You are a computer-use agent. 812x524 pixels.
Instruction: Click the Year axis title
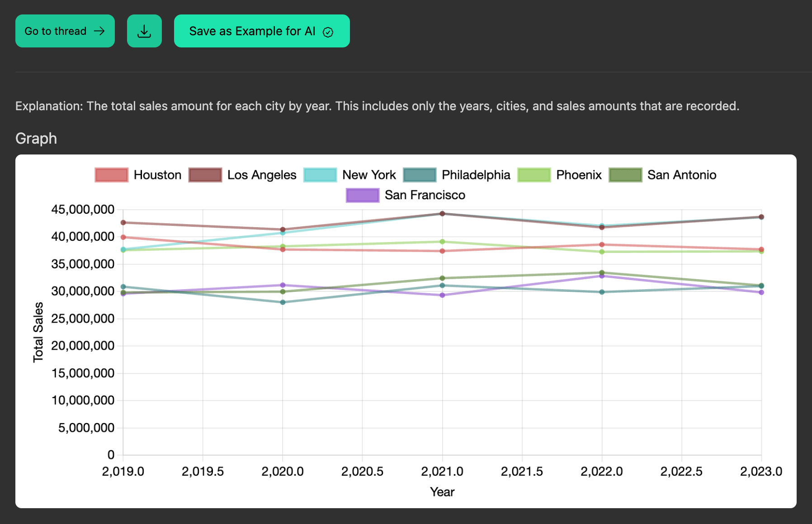point(442,492)
